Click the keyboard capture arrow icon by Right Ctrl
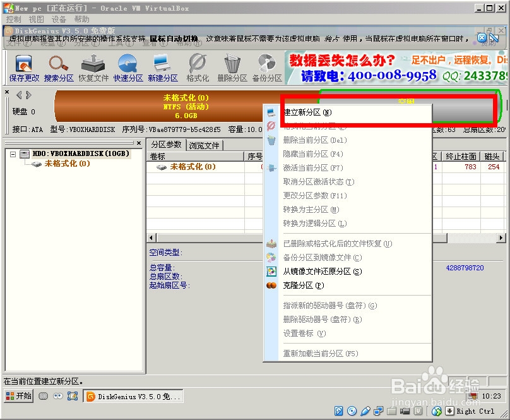The height and width of the screenshot is (420, 510). point(449,412)
